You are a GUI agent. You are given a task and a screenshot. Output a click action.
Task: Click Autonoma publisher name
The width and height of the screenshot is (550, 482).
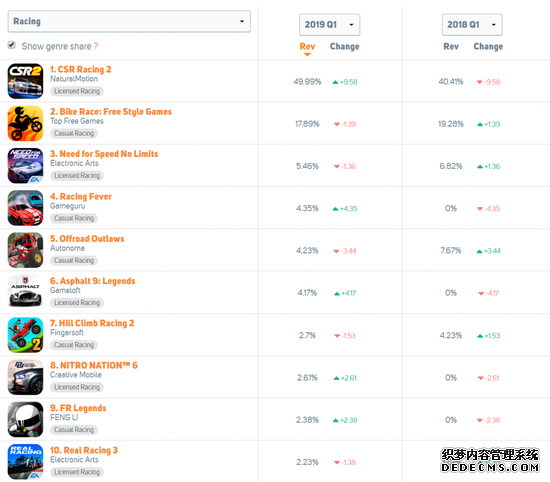[x=67, y=248]
